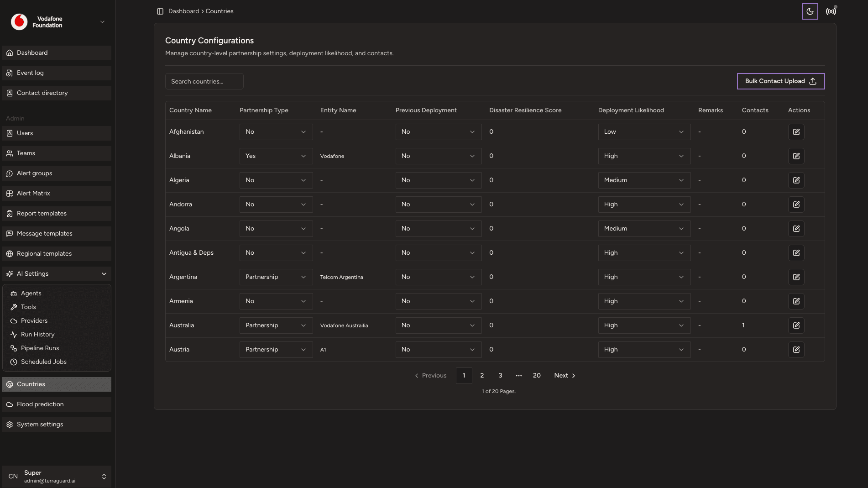Edit the Argentina row
The image size is (868, 488).
796,277
